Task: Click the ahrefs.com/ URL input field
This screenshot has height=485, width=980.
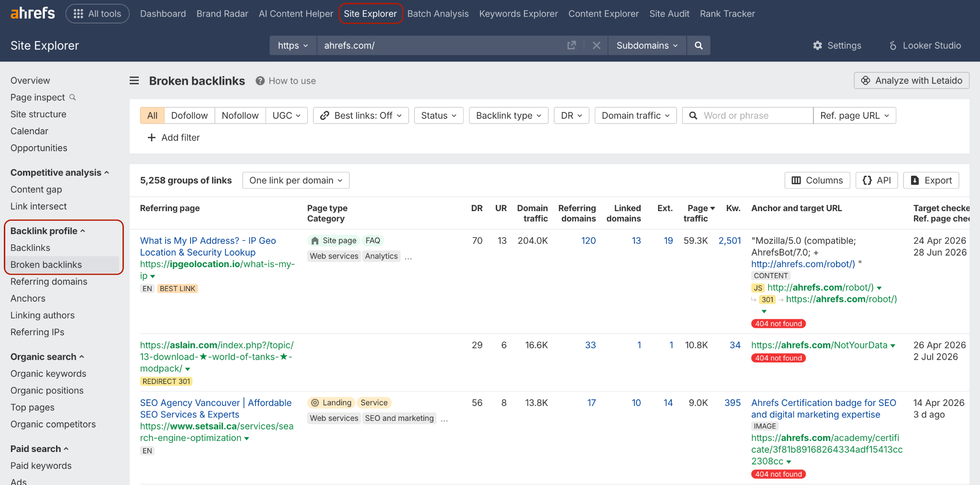Action: (x=440, y=45)
